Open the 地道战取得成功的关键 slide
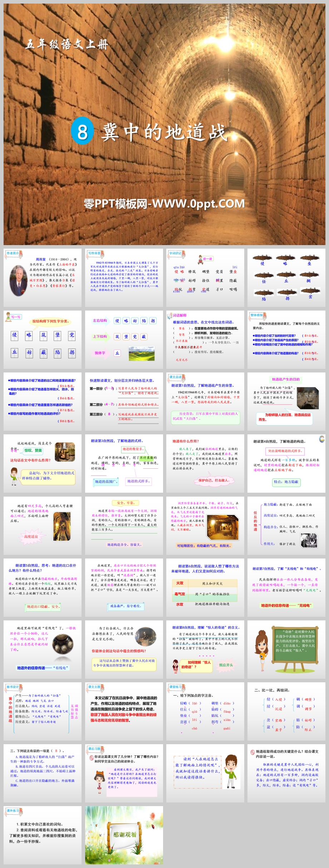This screenshot has width=329, height=868. pos(286,773)
